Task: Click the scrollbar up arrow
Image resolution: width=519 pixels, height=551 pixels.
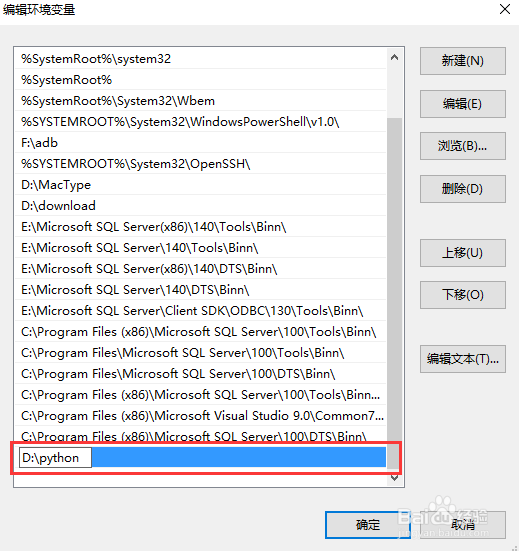Action: 394,57
